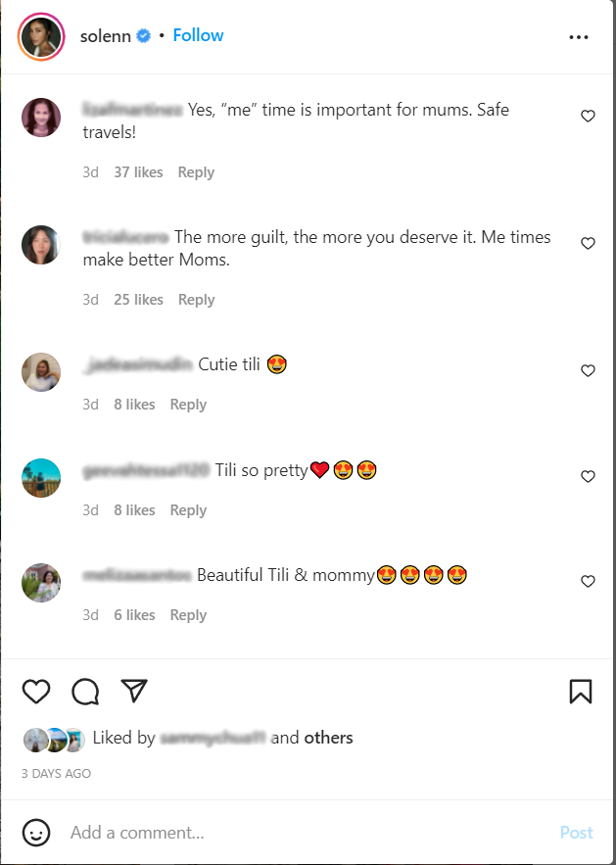The height and width of the screenshot is (865, 616).
Task: Share the post with the paper plane icon
Action: tap(133, 692)
